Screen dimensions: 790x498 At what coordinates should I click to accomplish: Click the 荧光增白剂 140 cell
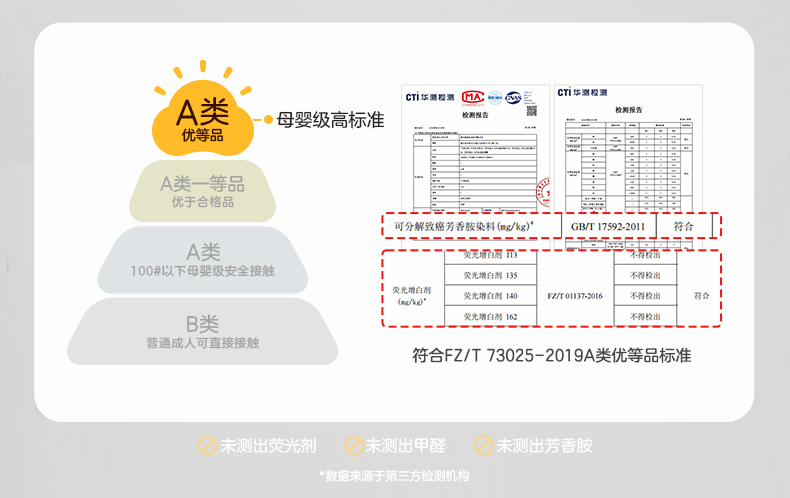click(490, 296)
